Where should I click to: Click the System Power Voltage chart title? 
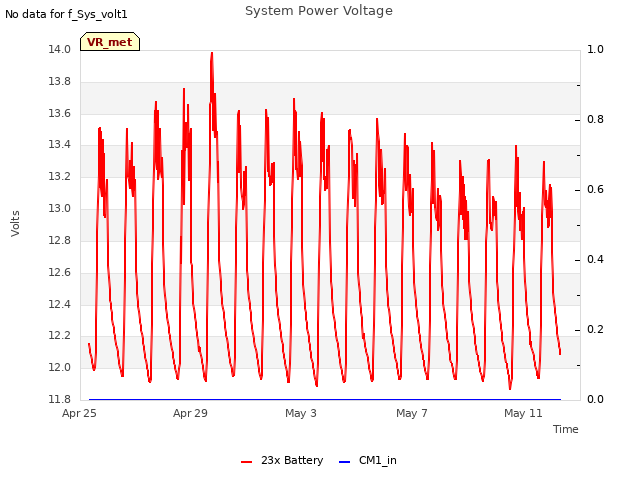(319, 11)
